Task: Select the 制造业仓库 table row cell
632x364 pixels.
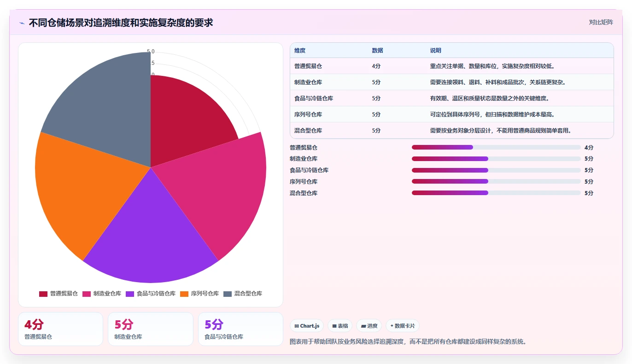Action: 308,82
